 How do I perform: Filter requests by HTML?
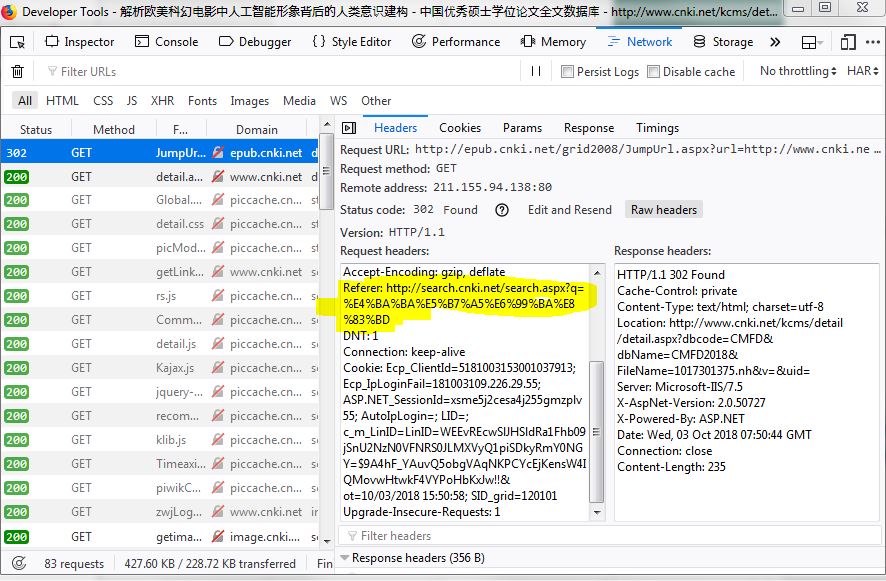click(x=62, y=101)
